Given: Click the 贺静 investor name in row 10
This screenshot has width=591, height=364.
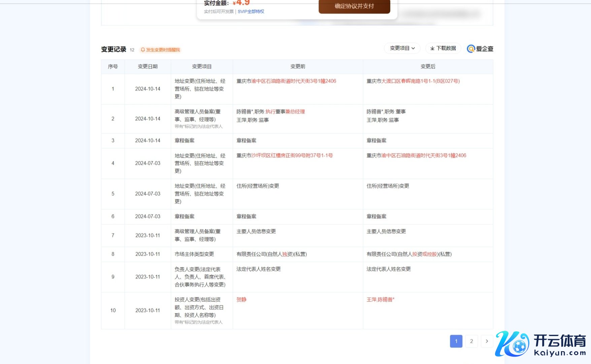Looking at the screenshot, I should pos(241,300).
